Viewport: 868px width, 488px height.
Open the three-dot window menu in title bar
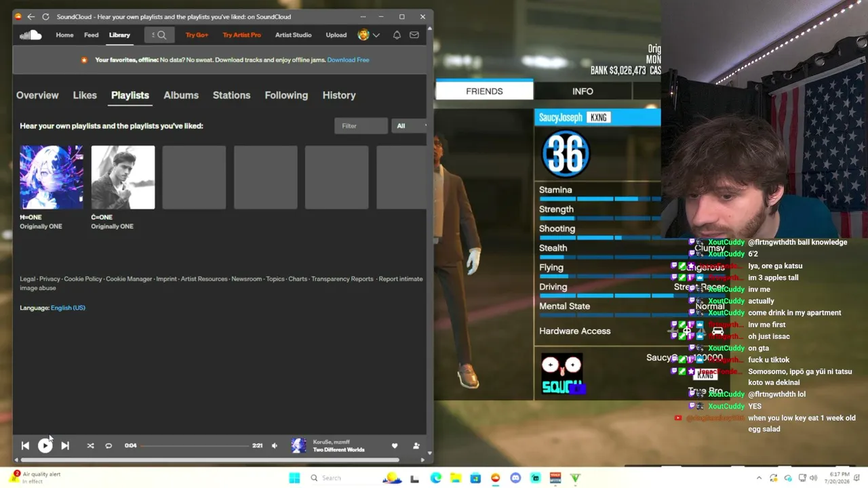point(363,17)
